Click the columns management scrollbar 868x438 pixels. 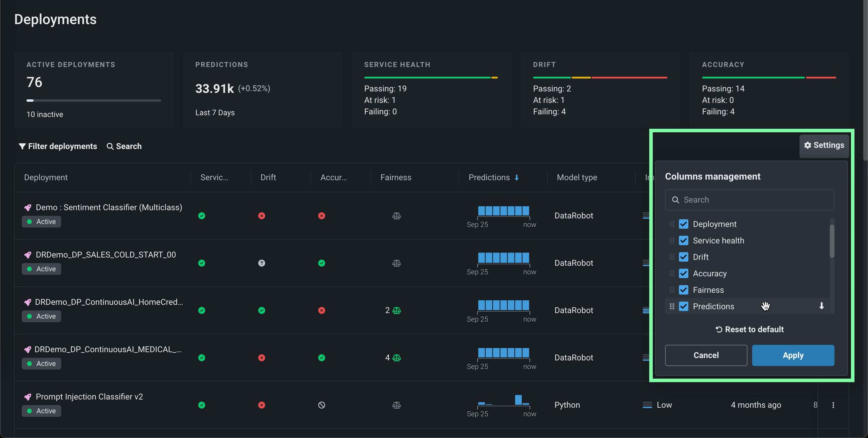(x=832, y=241)
